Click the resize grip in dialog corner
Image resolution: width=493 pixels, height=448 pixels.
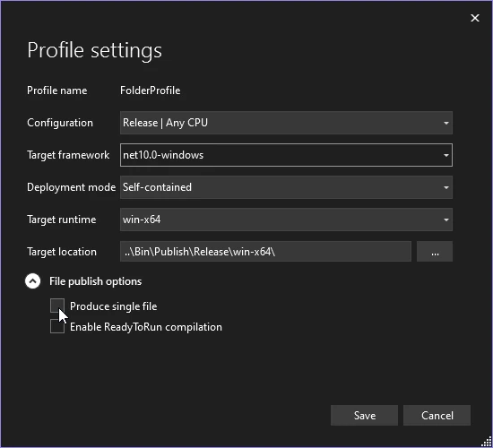click(x=487, y=442)
